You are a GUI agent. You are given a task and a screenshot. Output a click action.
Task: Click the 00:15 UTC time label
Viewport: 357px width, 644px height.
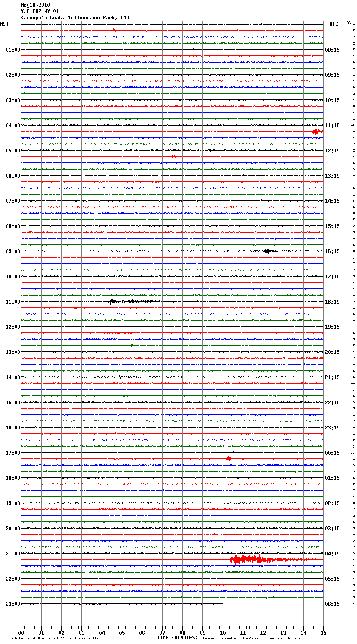332,453
